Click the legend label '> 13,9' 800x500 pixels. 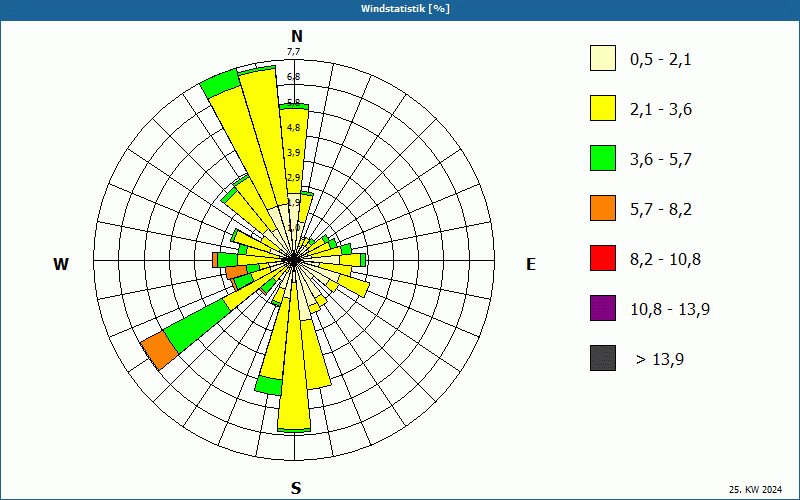click(660, 360)
